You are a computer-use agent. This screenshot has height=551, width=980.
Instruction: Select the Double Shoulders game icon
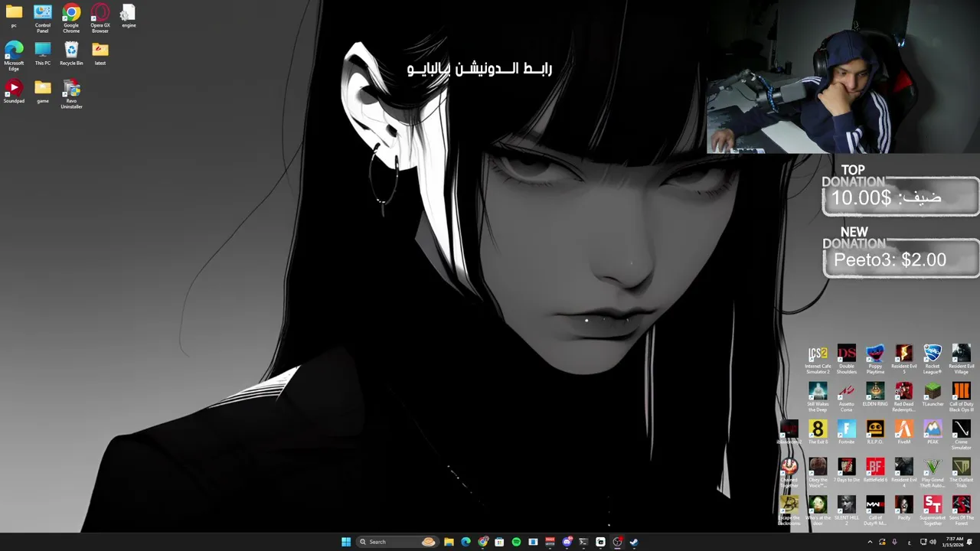(847, 360)
